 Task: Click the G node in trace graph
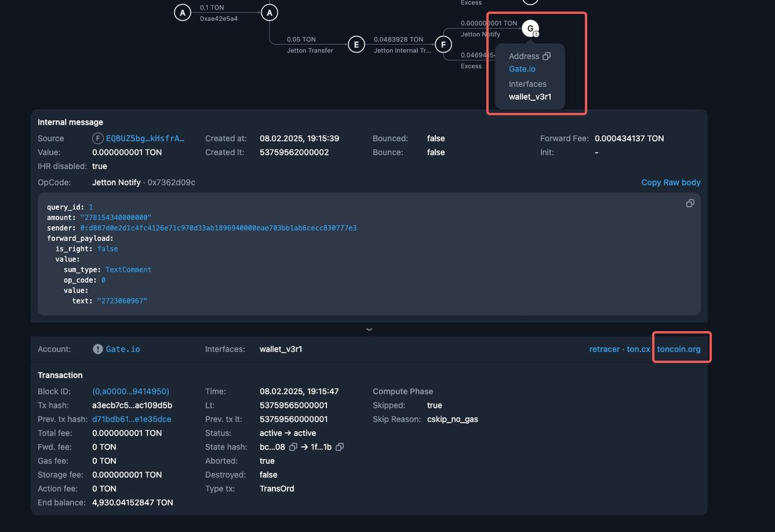pyautogui.click(x=530, y=28)
